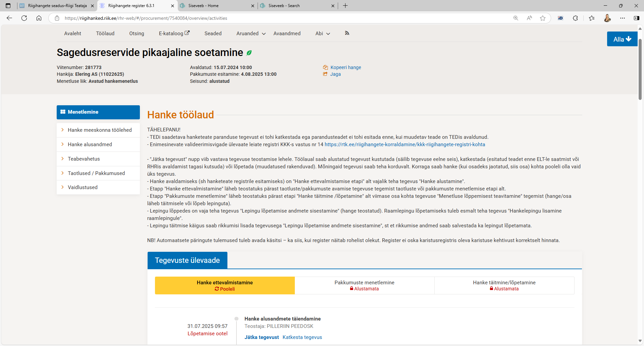This screenshot has width=644, height=346.
Task: Open a new browser tab with plus
Action: click(x=345, y=6)
